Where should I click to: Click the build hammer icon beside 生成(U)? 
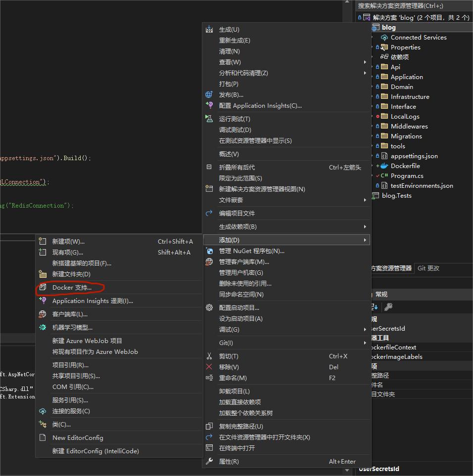(x=209, y=29)
